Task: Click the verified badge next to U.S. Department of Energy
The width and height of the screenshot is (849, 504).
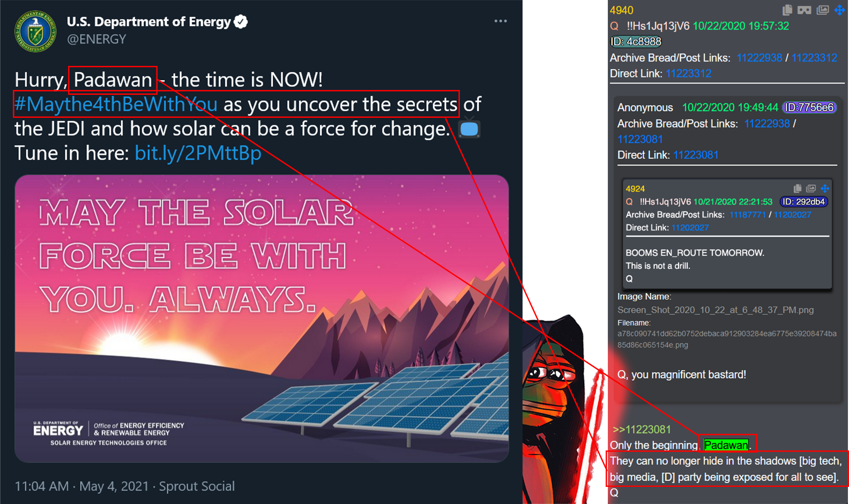Action: [241, 21]
